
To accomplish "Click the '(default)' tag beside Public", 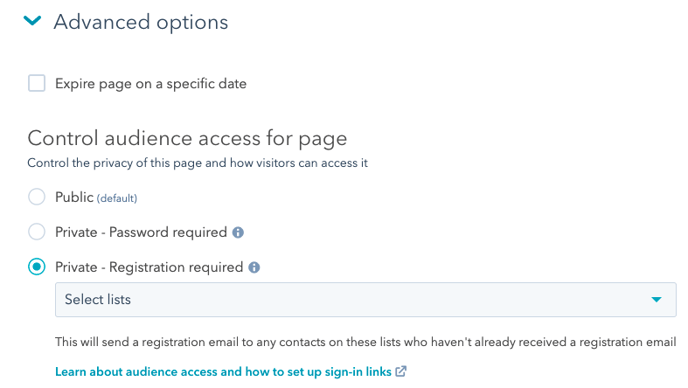I will click(117, 198).
